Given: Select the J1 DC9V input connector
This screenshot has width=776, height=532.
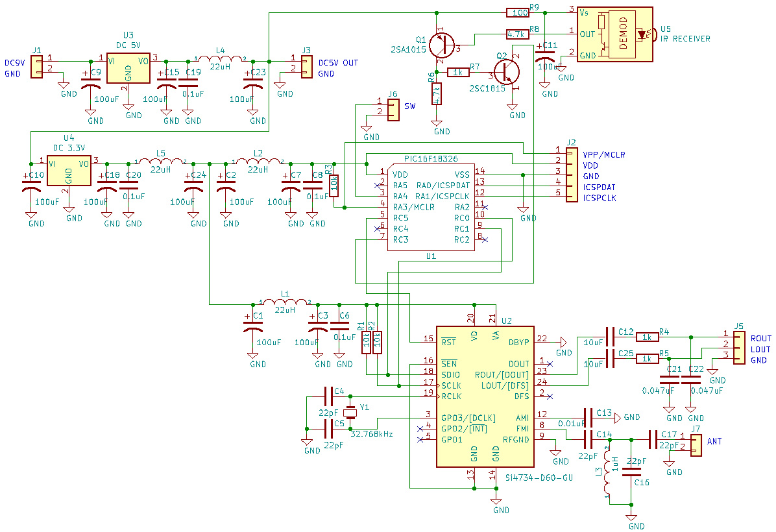Looking at the screenshot, I should click(x=36, y=67).
